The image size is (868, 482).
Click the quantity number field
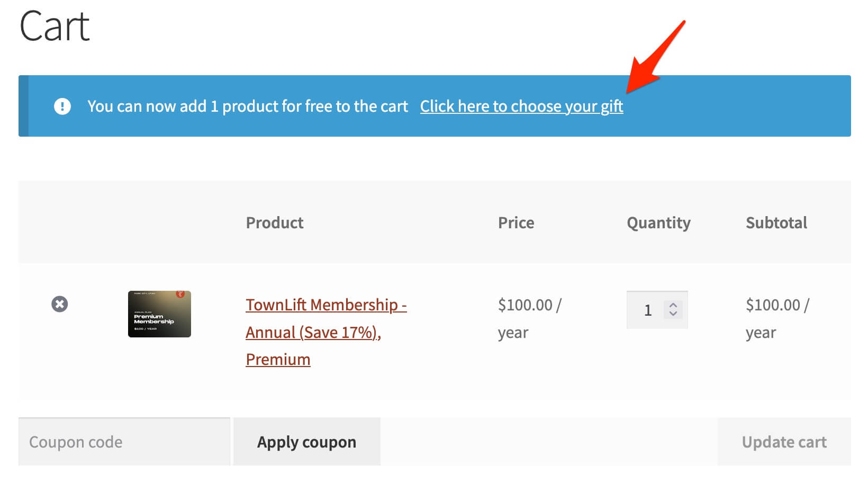647,310
